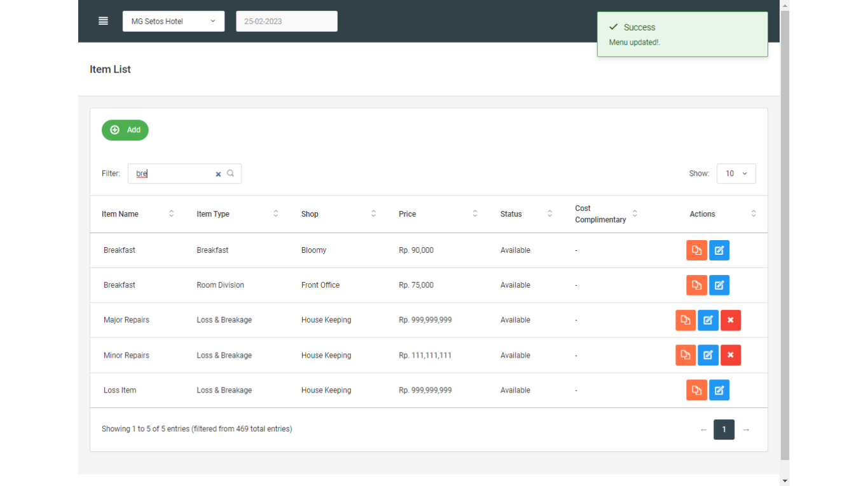The width and height of the screenshot is (868, 486).
Task: Click the Room Division type cell
Action: (220, 285)
